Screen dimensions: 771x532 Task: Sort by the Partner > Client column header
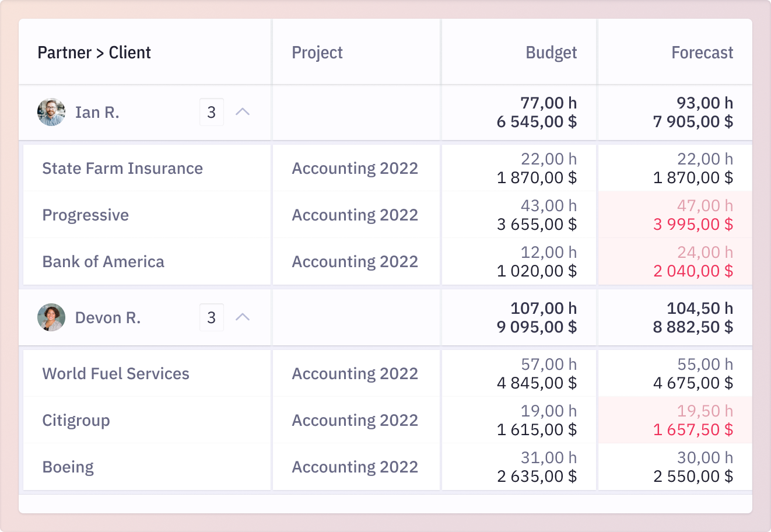(x=94, y=52)
